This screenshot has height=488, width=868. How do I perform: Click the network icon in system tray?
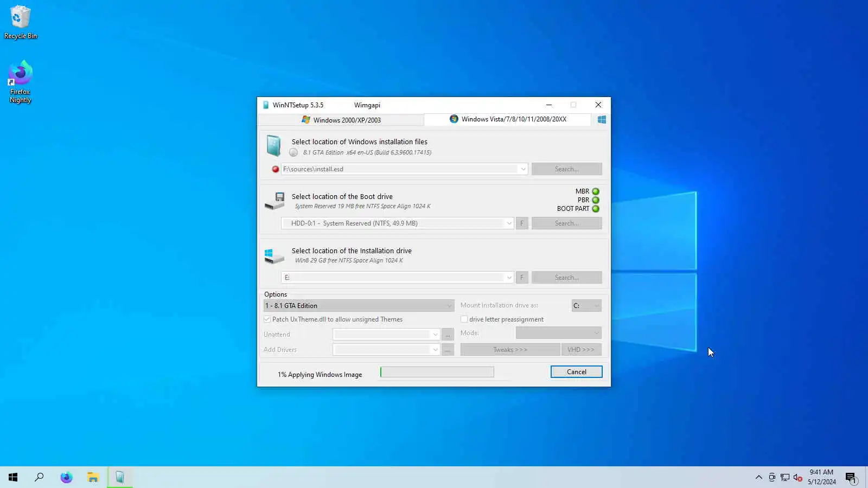pos(785,477)
